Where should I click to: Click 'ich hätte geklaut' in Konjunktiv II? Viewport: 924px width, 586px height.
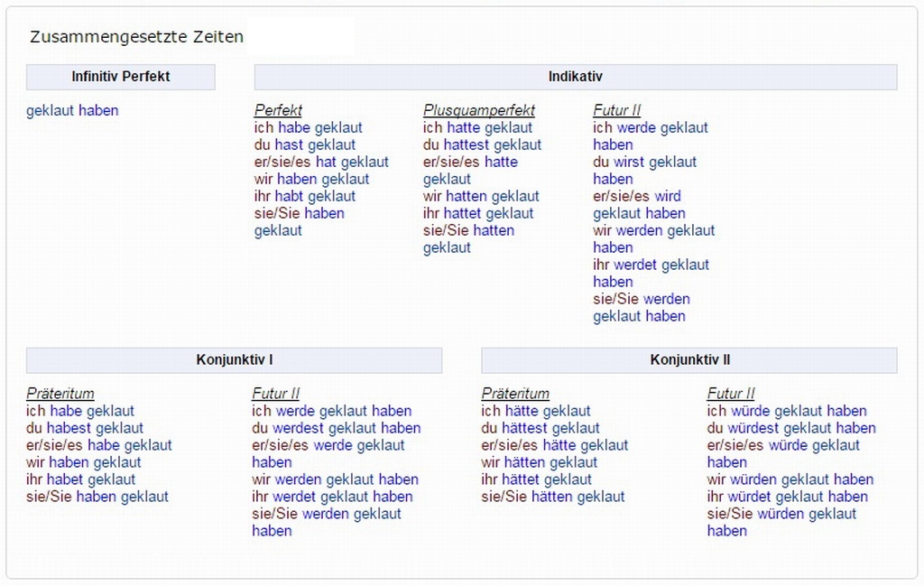536,412
